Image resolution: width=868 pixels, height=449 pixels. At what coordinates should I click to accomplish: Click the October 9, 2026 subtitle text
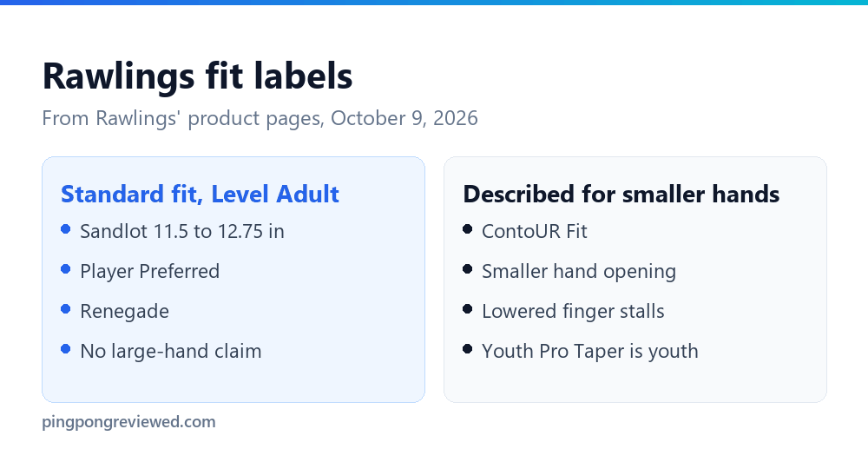point(404,118)
